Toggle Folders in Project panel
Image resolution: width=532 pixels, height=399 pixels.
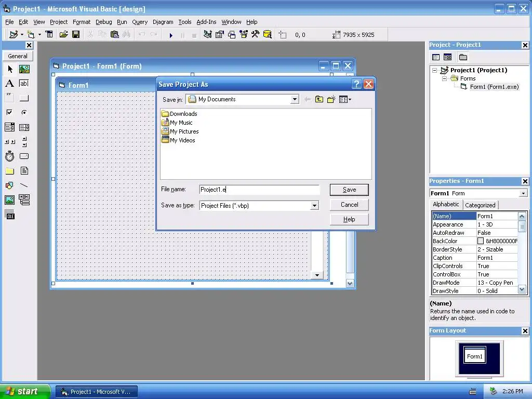(463, 57)
